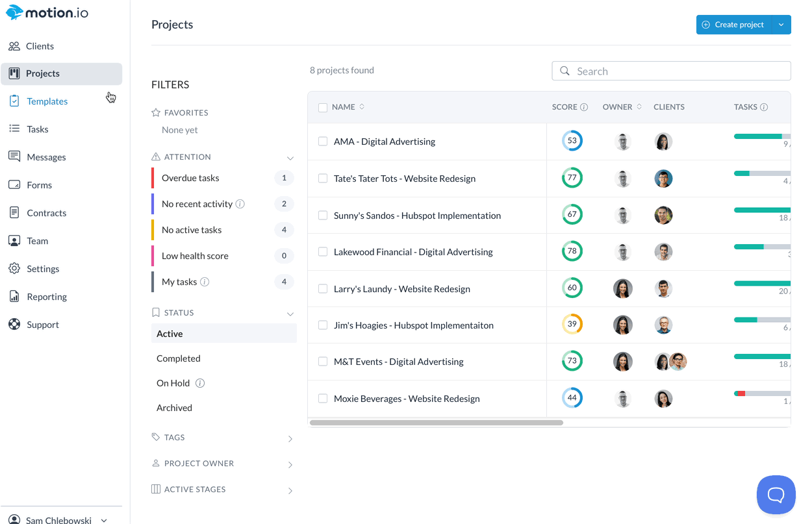Open the chat support bubble icon
Image resolution: width=812 pixels, height=524 pixels.
point(776,495)
